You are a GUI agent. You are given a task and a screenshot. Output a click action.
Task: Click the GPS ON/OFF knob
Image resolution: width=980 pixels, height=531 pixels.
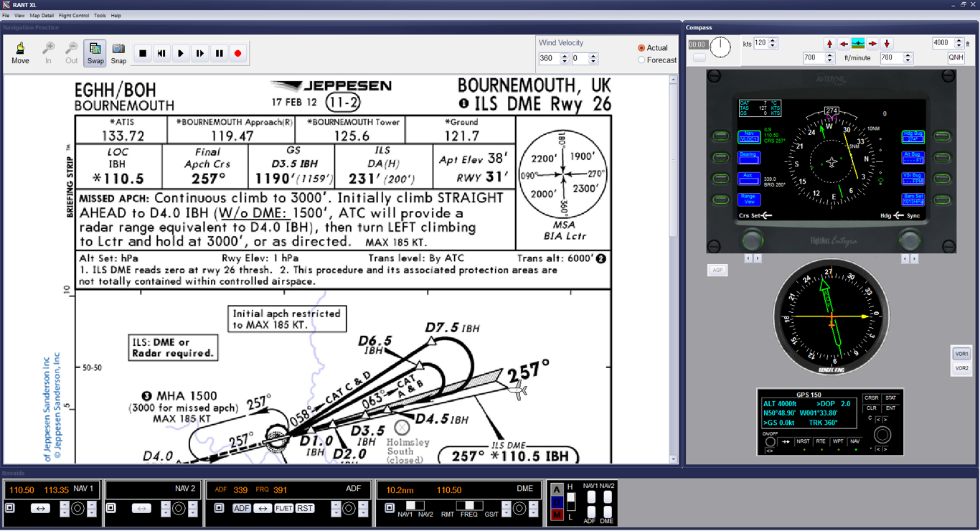coord(771,442)
